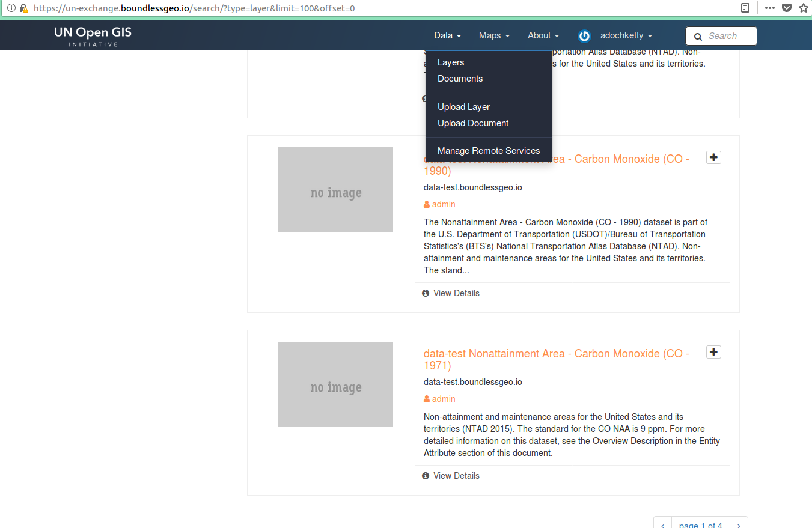Expand the Maps dropdown menu

tap(494, 35)
